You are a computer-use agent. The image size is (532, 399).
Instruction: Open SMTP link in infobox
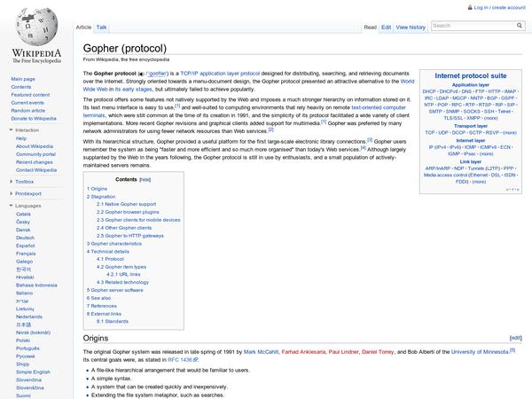coord(435,112)
